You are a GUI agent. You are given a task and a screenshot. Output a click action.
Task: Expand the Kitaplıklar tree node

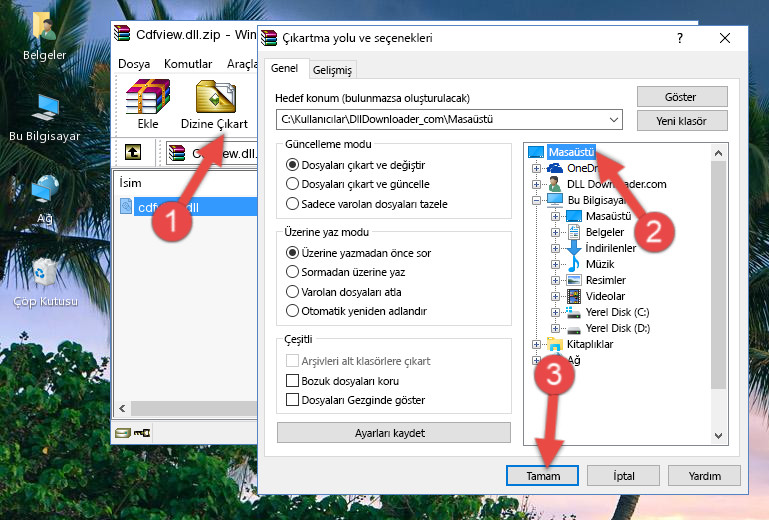click(536, 344)
